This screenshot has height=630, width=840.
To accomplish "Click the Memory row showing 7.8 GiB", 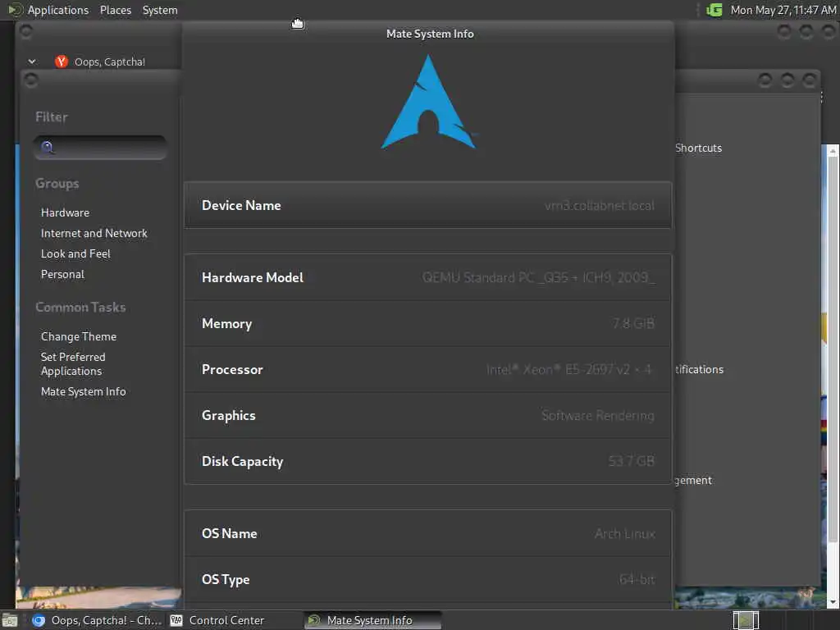I will [427, 323].
